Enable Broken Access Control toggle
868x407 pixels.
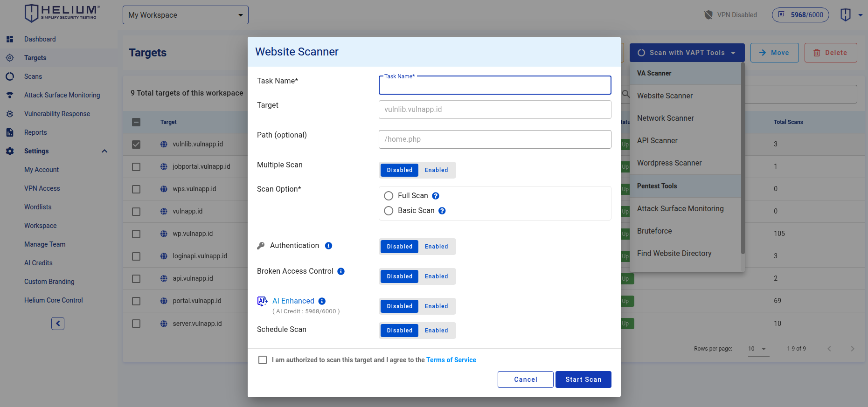437,276
